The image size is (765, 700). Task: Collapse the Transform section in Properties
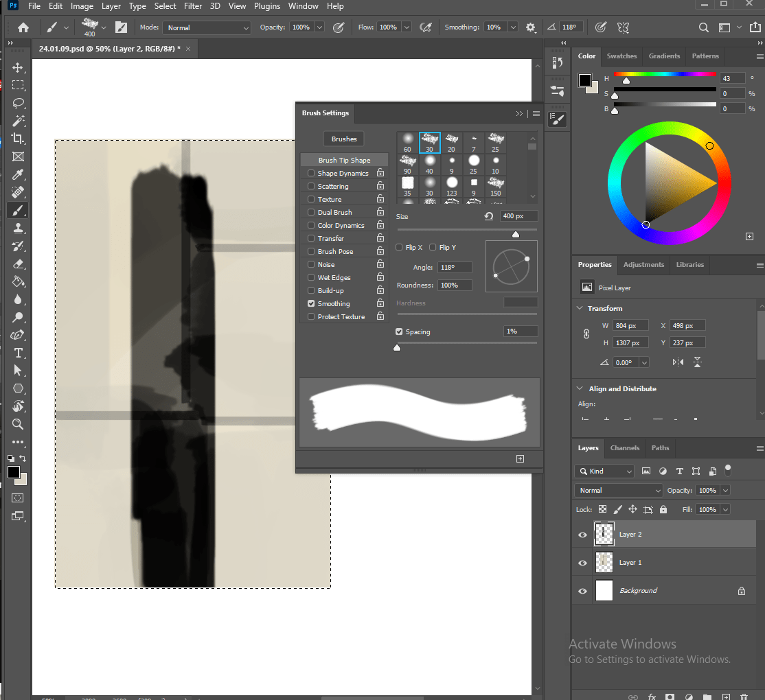tap(580, 308)
